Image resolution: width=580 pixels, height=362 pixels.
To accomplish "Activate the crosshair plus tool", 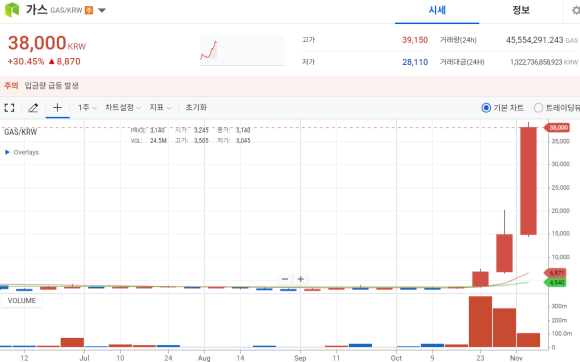I will [57, 108].
